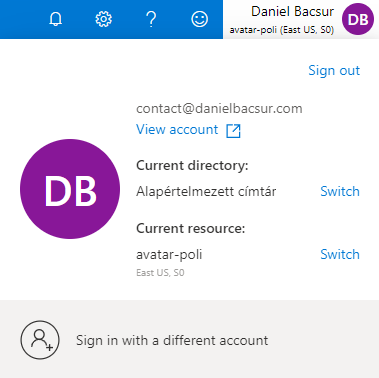Click the external link icon beside View account
The height and width of the screenshot is (378, 379).
point(233,131)
